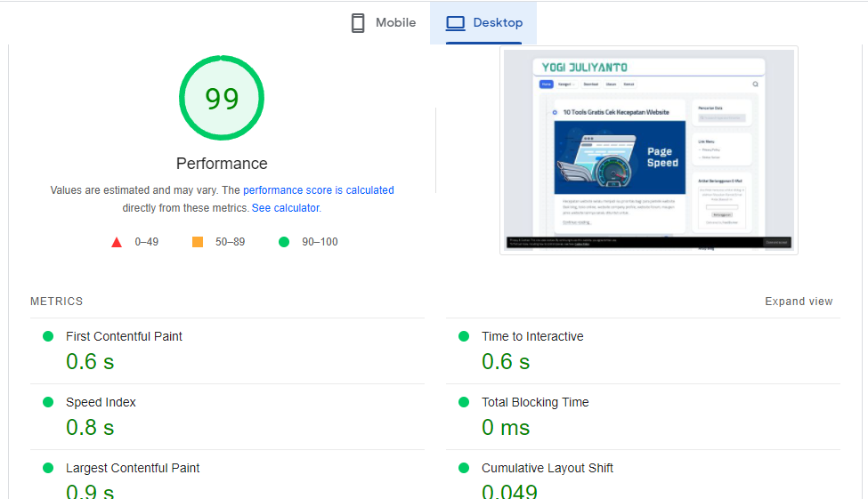Image resolution: width=868 pixels, height=499 pixels.
Task: Click the Speed Index label
Action: click(x=101, y=402)
